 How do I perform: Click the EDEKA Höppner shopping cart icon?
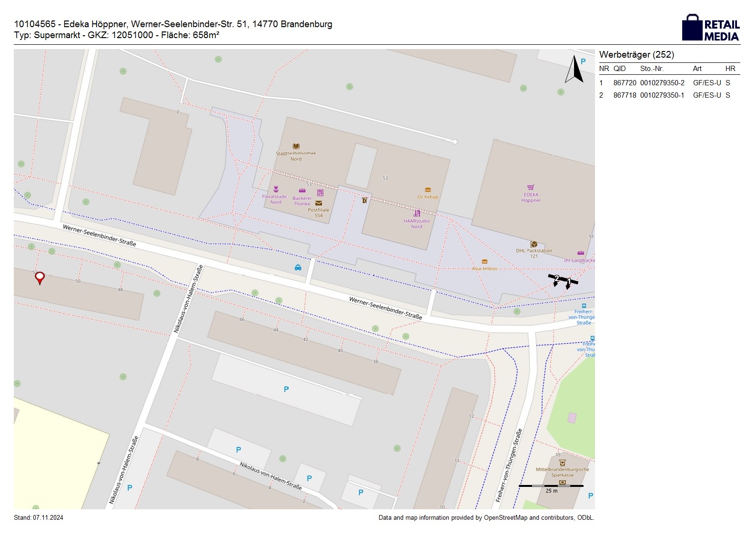[x=531, y=187]
